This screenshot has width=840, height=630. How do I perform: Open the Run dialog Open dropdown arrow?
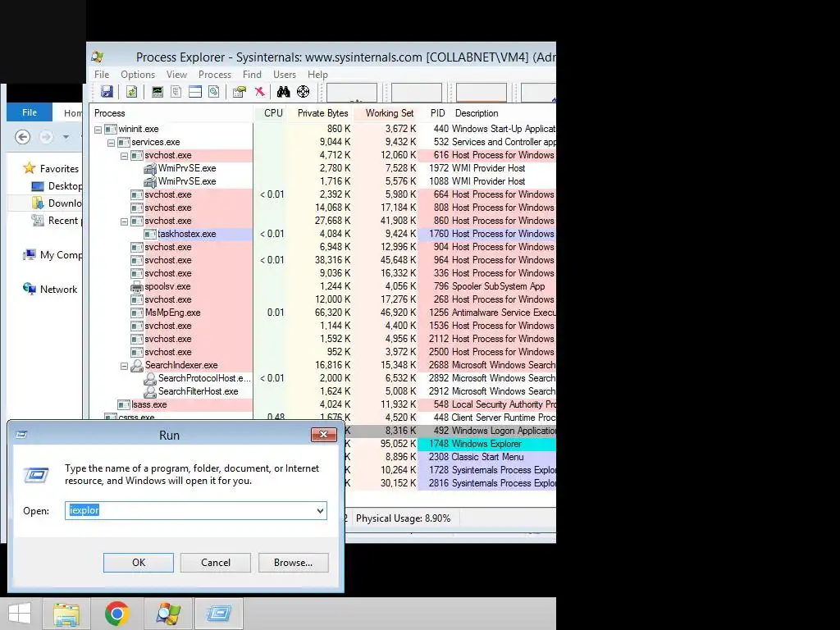pyautogui.click(x=320, y=510)
